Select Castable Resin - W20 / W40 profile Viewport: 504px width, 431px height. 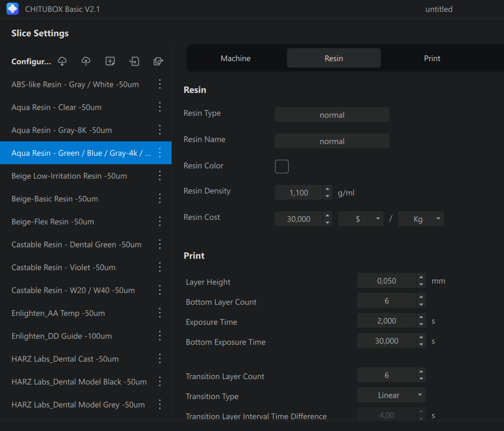coord(86,290)
